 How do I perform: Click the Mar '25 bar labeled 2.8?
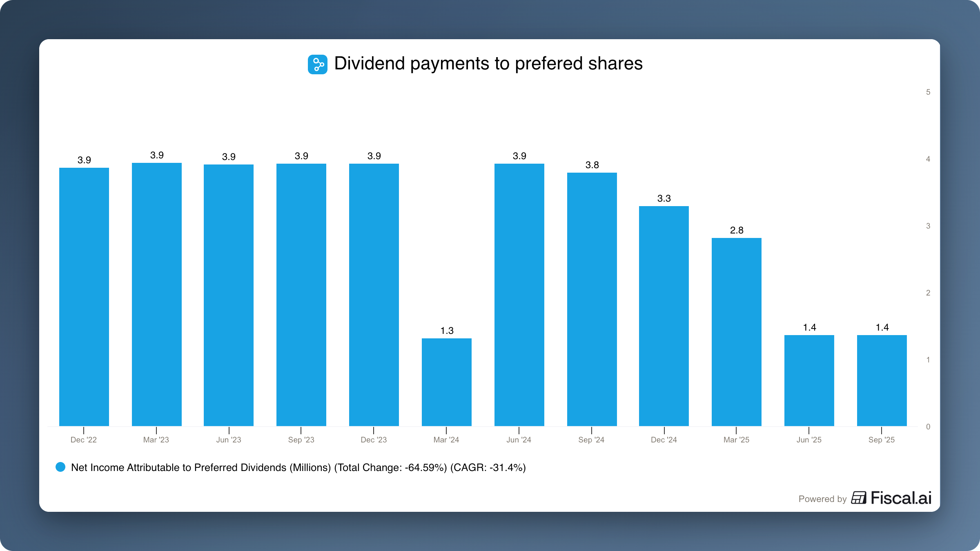[x=737, y=332]
